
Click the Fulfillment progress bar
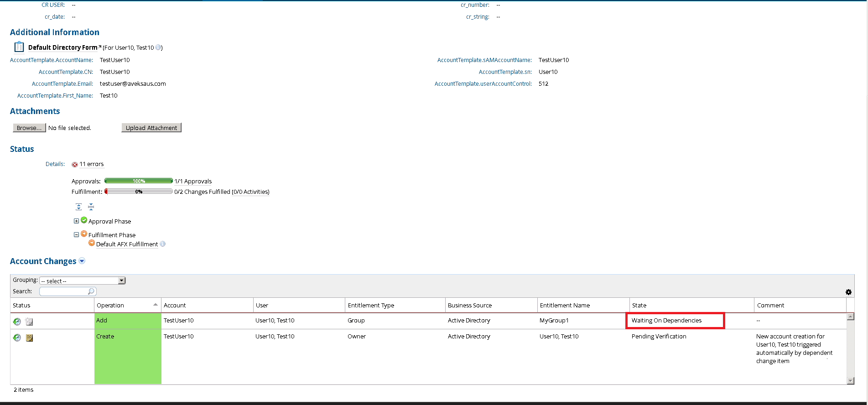coord(139,192)
